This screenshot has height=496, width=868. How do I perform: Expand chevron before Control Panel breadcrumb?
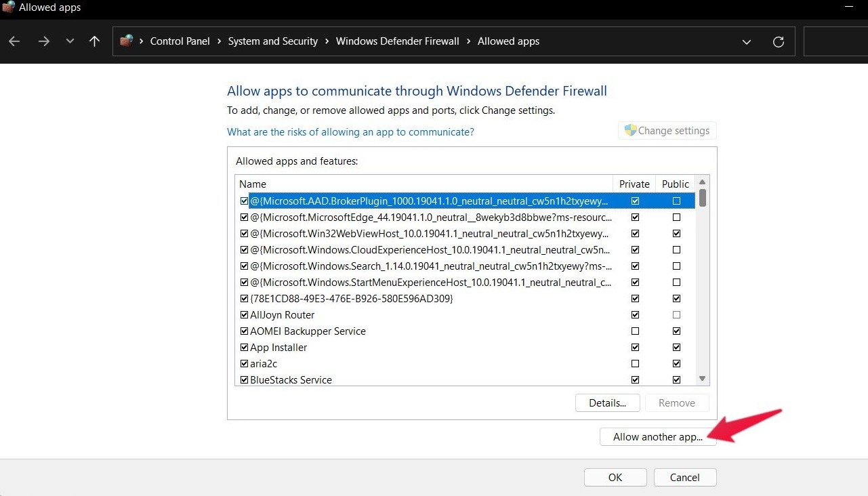142,41
